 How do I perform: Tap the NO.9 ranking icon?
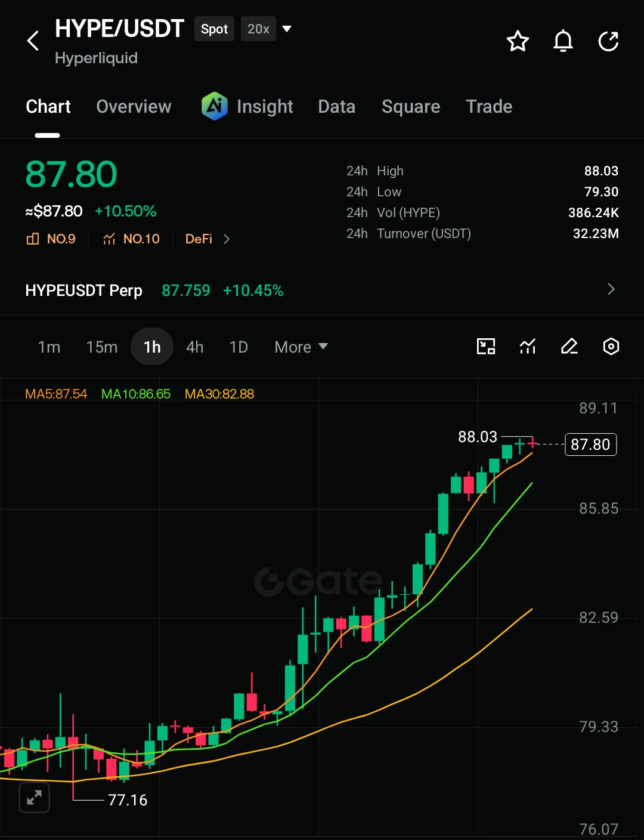33,239
